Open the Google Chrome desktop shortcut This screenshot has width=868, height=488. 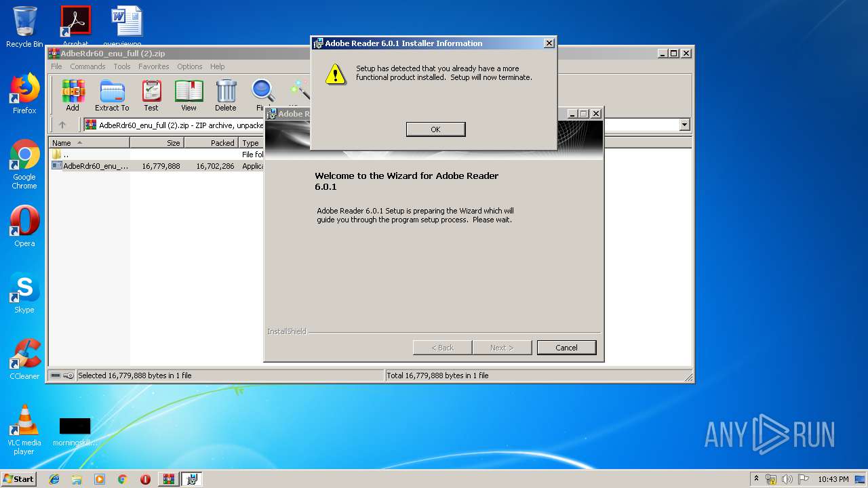(24, 164)
